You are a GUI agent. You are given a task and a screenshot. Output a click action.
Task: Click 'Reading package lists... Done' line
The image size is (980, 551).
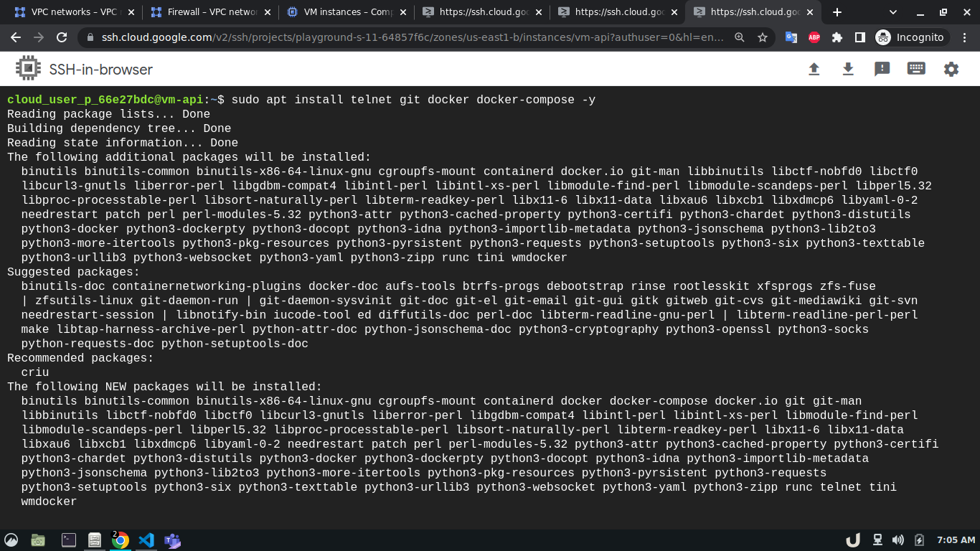[108, 114]
